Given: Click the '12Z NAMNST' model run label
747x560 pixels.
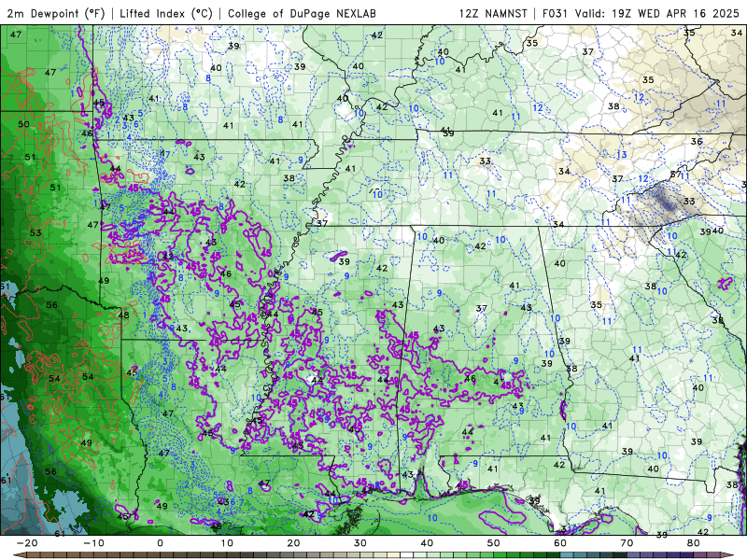Looking at the screenshot, I should coord(493,13).
